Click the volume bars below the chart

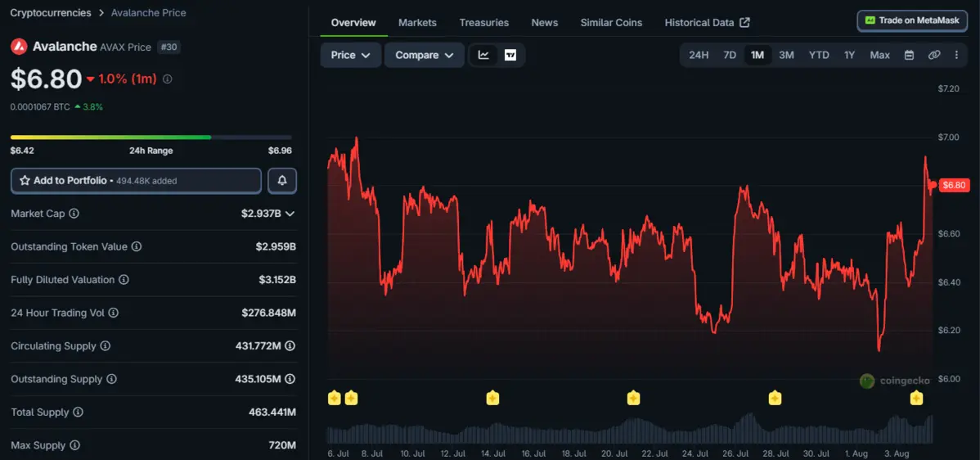coord(630,430)
